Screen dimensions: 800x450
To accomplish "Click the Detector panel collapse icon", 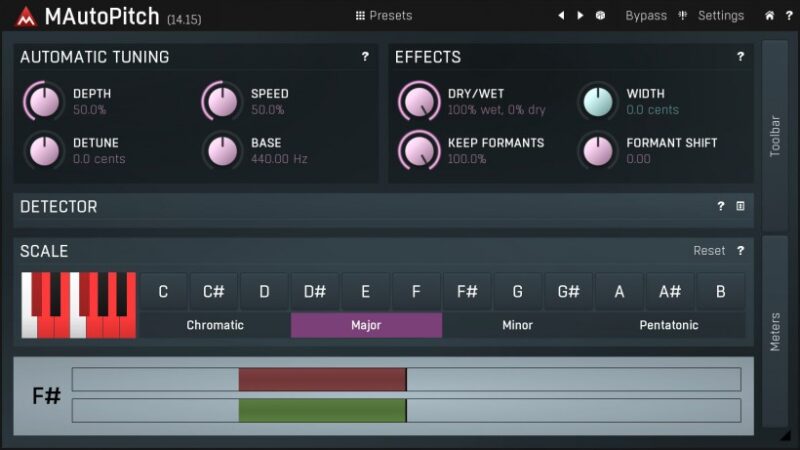I will 740,206.
